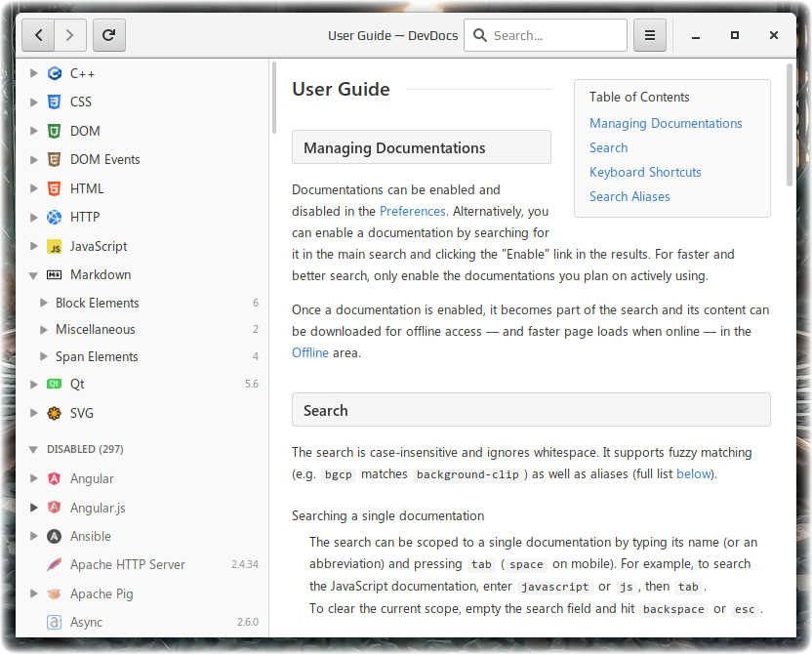Click the content pane vertical scrollbar
This screenshot has height=654, width=812.
click(x=789, y=124)
